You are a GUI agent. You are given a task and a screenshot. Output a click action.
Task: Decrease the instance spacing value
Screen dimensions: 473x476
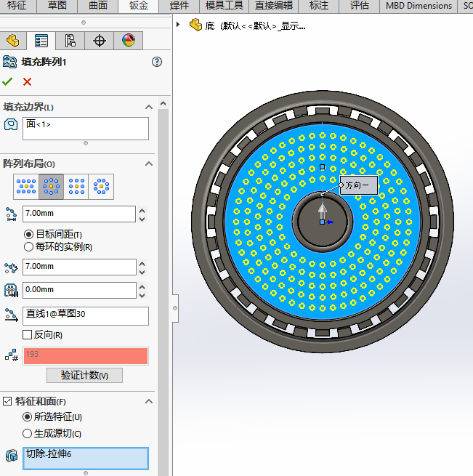click(x=142, y=272)
